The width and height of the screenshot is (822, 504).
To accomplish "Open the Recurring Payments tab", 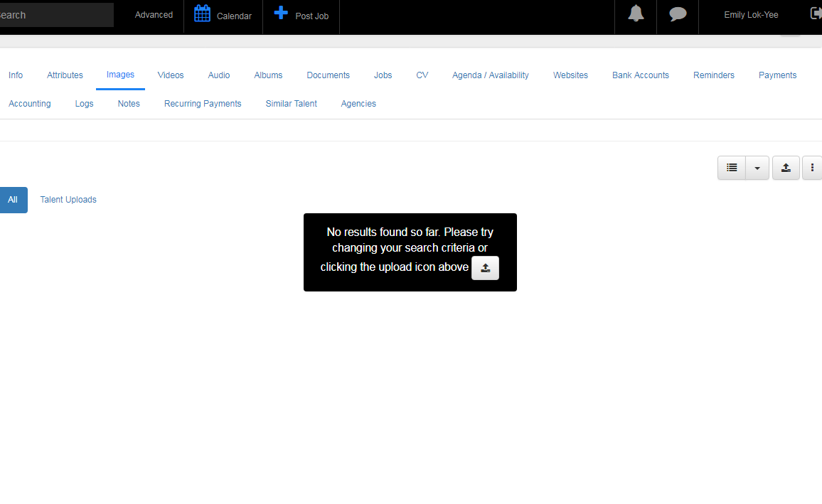I will (203, 104).
